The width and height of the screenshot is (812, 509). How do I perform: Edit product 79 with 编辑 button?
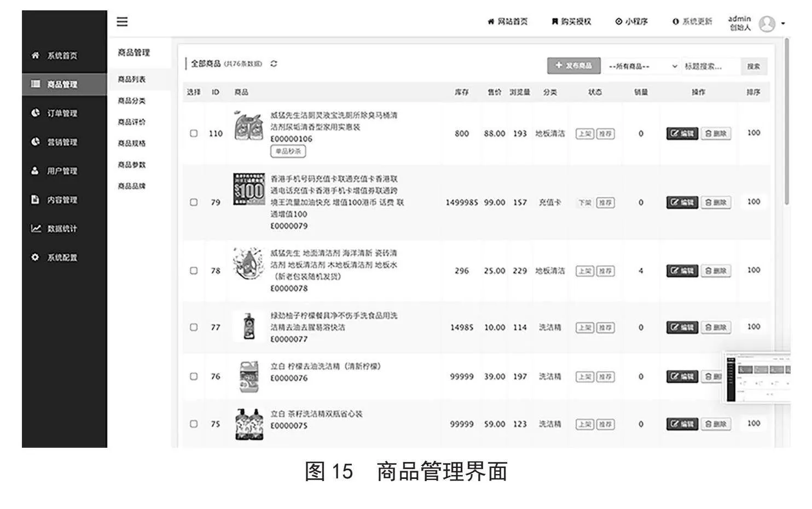click(x=682, y=202)
